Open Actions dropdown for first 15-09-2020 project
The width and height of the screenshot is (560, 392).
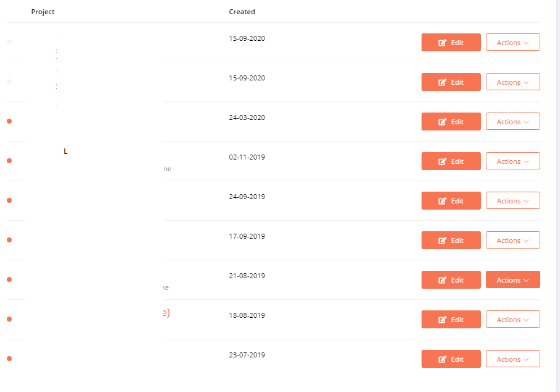click(512, 42)
